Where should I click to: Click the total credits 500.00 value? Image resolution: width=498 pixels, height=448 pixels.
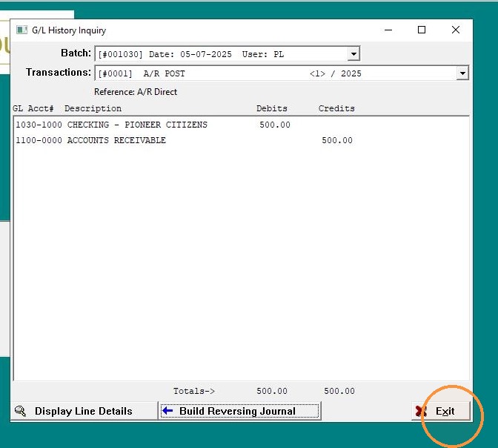pyautogui.click(x=339, y=391)
